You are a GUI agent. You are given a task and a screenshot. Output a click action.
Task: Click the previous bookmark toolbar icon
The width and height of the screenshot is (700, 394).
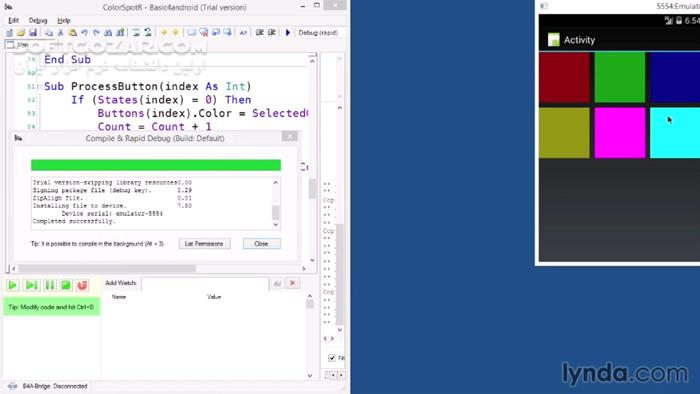point(216,33)
